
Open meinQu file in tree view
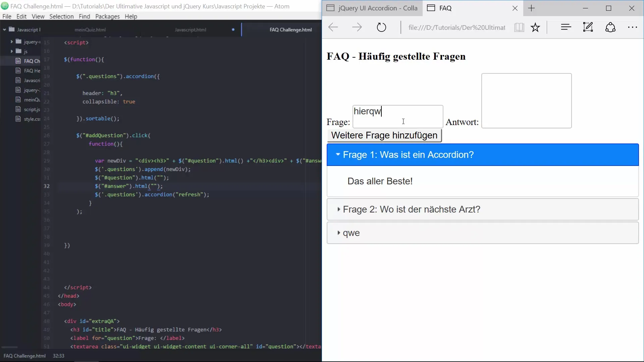point(28,100)
